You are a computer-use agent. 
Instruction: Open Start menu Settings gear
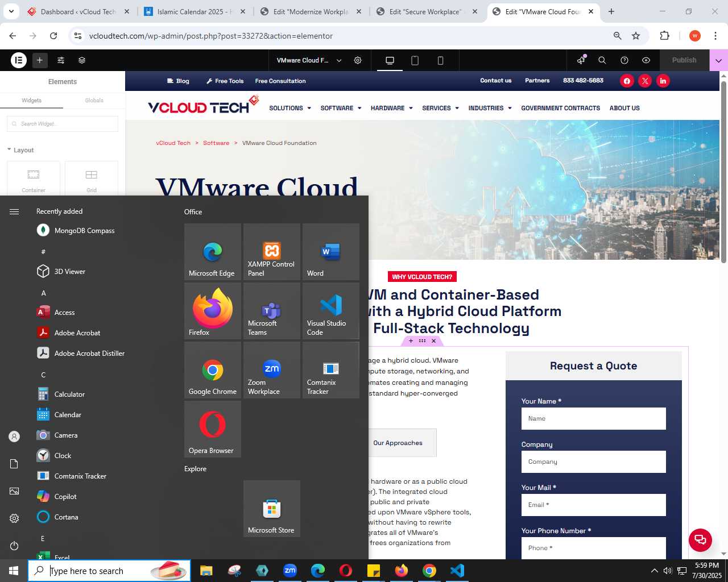point(14,518)
